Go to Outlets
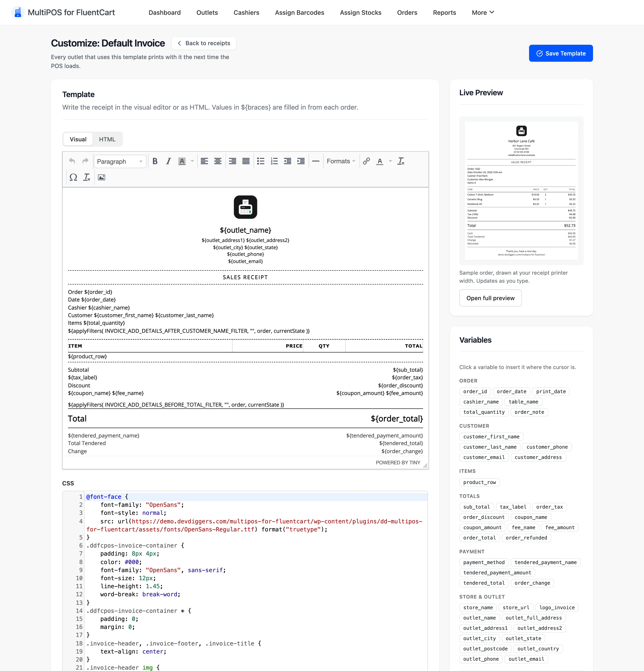Screen dimensions: 644x671 207,13
